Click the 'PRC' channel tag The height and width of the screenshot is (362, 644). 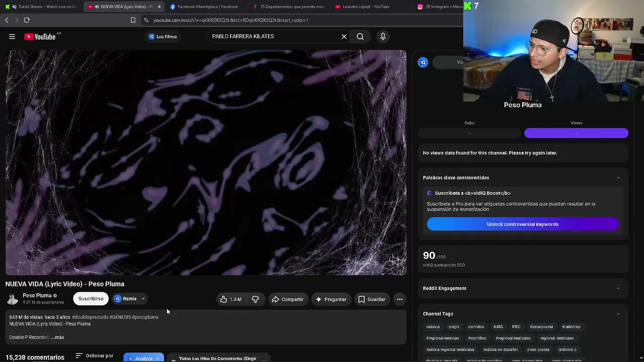pyautogui.click(x=516, y=327)
